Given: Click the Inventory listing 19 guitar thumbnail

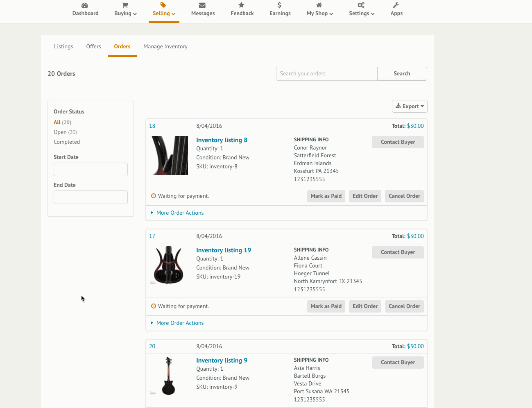Looking at the screenshot, I should point(168,265).
